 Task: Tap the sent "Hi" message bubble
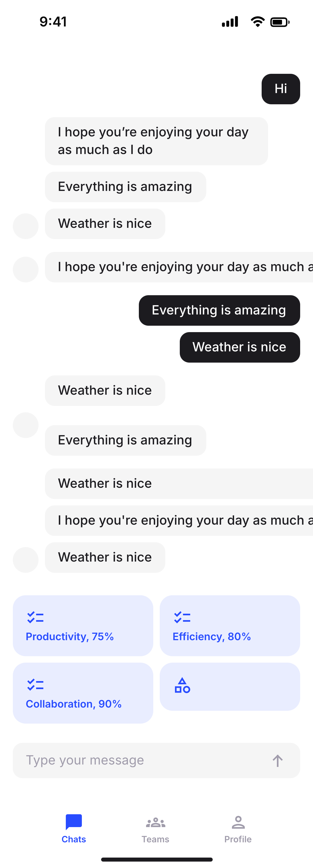(281, 89)
